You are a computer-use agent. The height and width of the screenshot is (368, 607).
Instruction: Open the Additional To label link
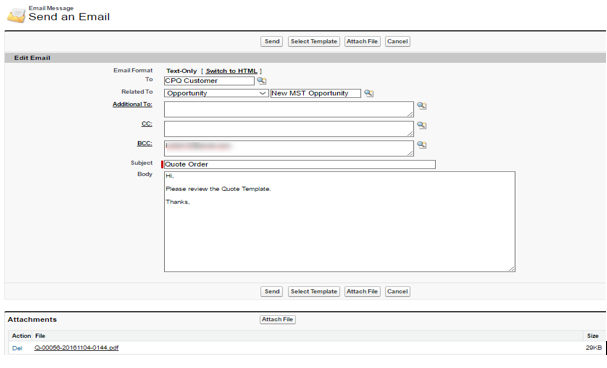pyautogui.click(x=132, y=104)
